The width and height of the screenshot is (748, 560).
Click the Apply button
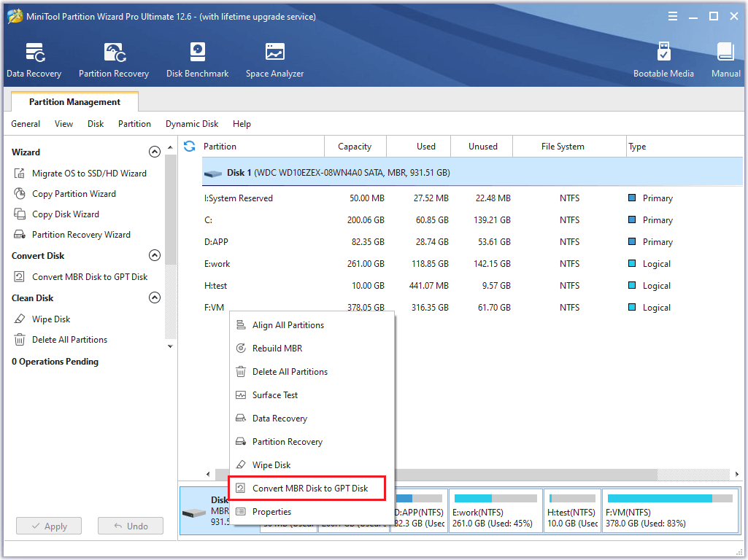tap(49, 526)
